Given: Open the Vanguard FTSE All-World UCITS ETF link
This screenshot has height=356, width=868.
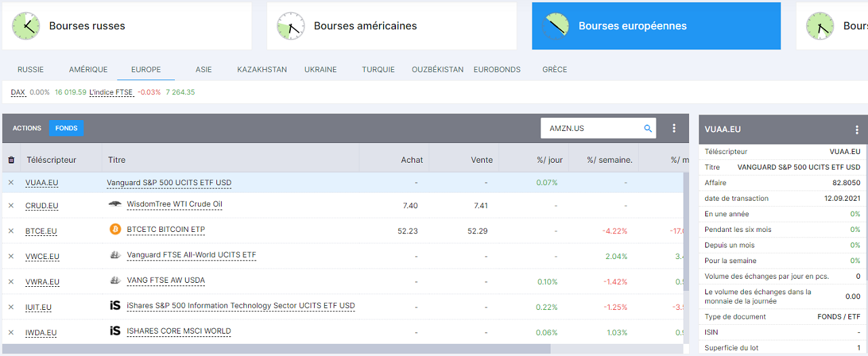Looking at the screenshot, I should tap(191, 255).
